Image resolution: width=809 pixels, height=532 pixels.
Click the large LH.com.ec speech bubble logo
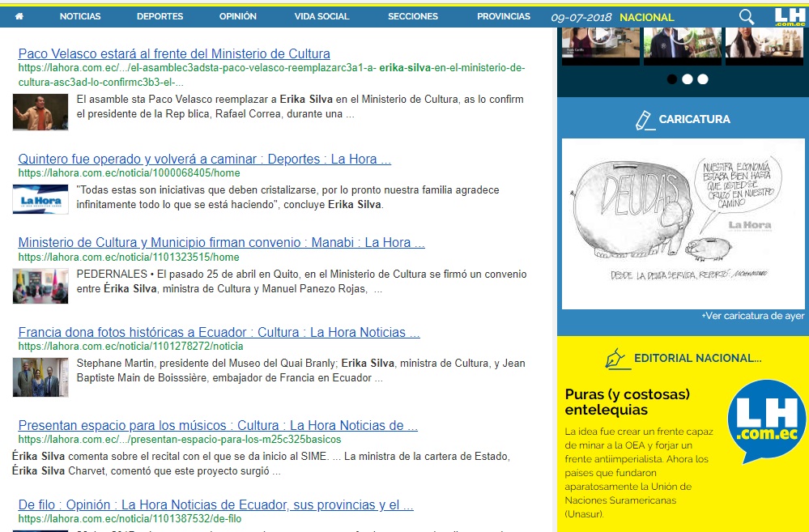pyautogui.click(x=766, y=422)
